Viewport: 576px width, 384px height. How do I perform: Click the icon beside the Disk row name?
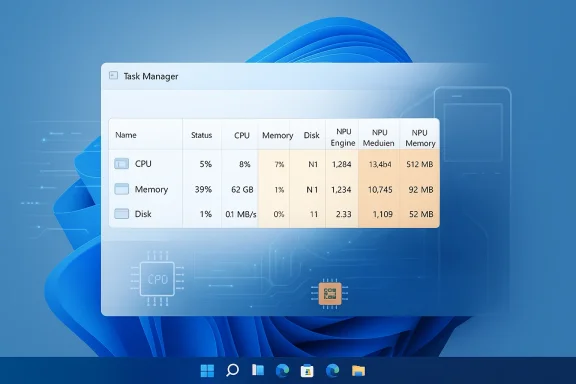click(x=122, y=213)
